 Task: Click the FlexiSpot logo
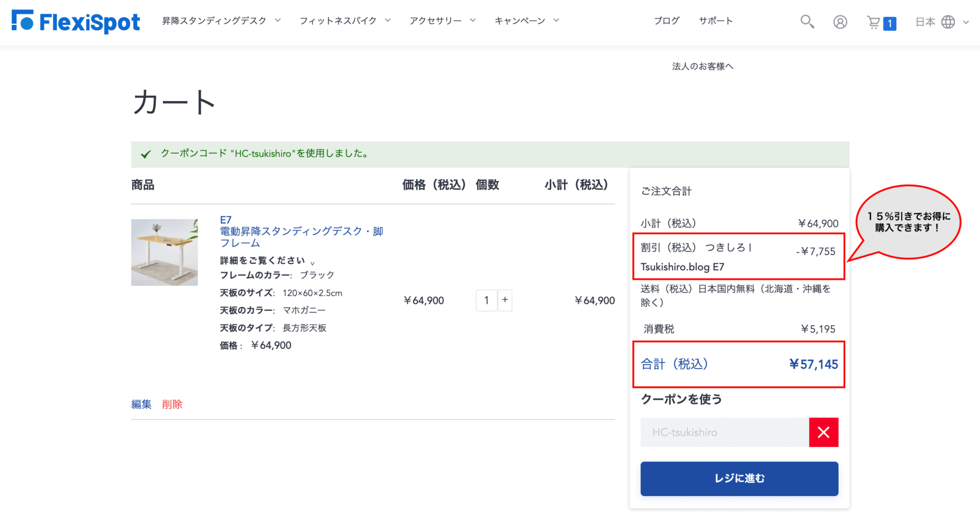click(76, 21)
